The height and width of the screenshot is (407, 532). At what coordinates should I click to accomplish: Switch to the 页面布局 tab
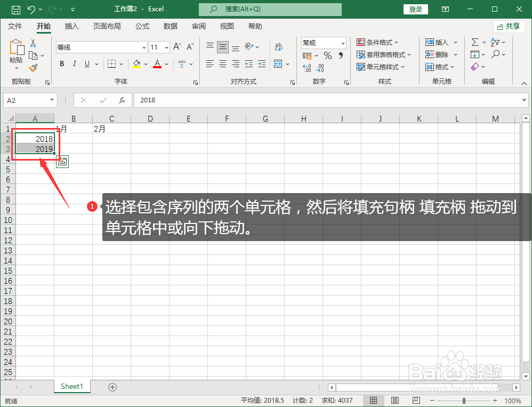[107, 27]
